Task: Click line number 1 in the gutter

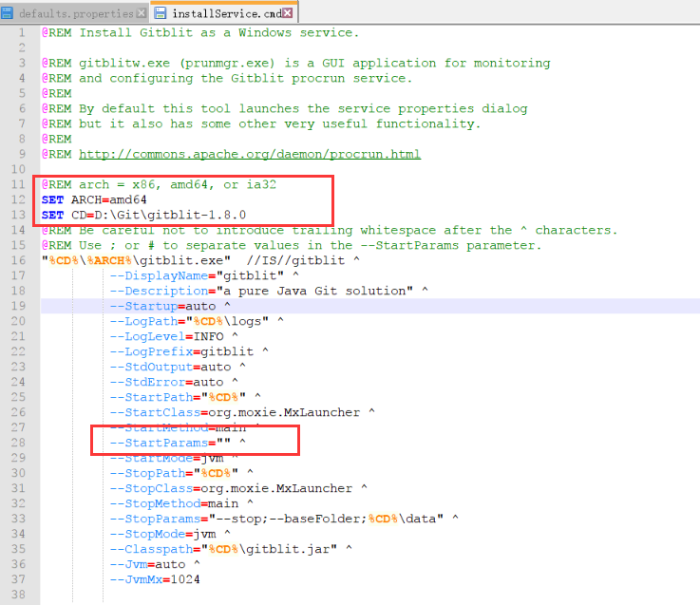Action: coord(22,32)
